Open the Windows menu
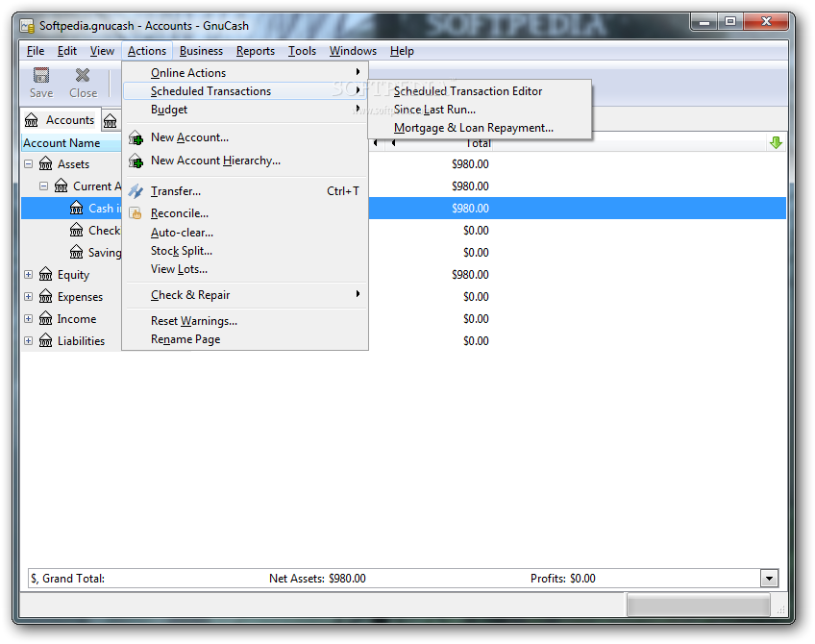The width and height of the screenshot is (815, 644). [353, 51]
